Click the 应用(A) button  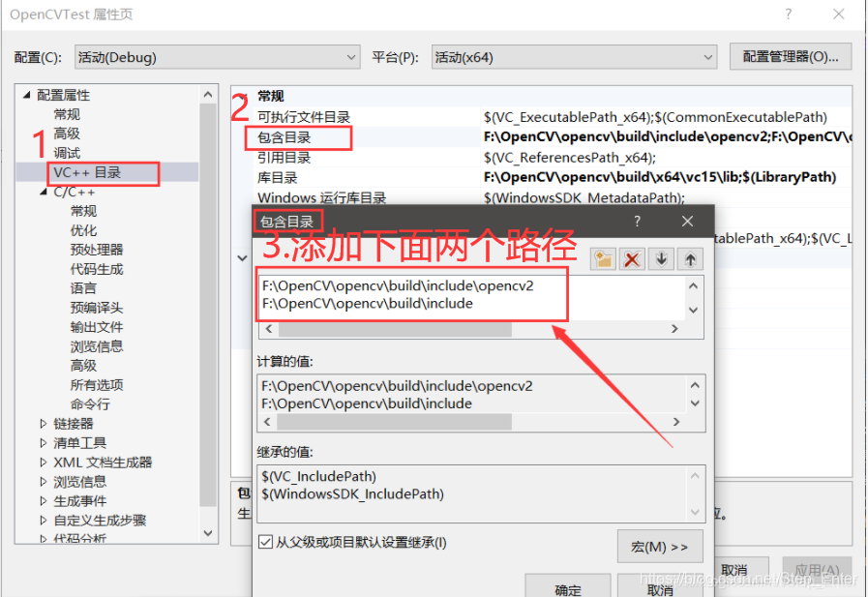click(817, 570)
